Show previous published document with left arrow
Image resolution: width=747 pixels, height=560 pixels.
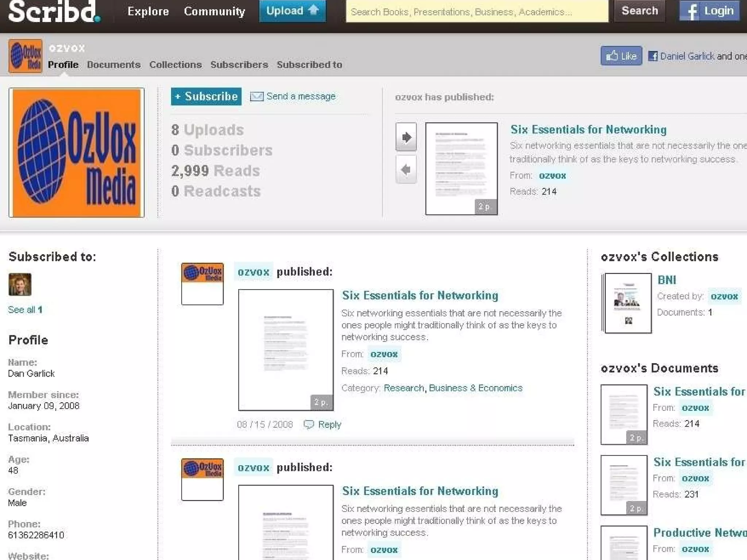(406, 170)
